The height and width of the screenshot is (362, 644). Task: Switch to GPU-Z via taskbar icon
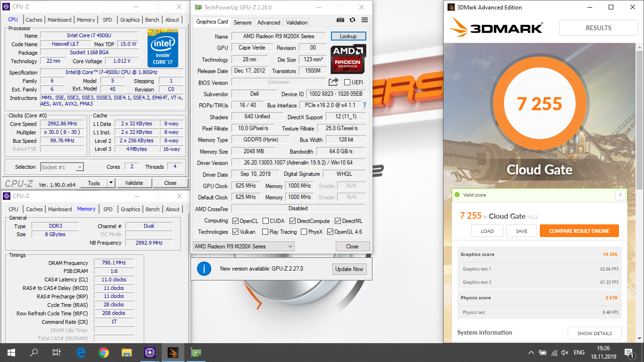pos(195,353)
